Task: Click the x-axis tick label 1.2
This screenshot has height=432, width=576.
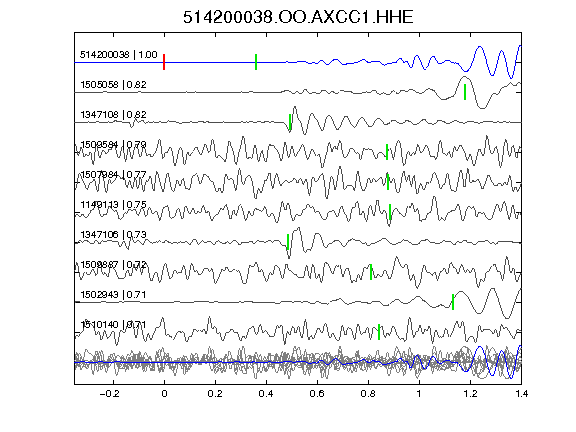Action: [x=470, y=394]
